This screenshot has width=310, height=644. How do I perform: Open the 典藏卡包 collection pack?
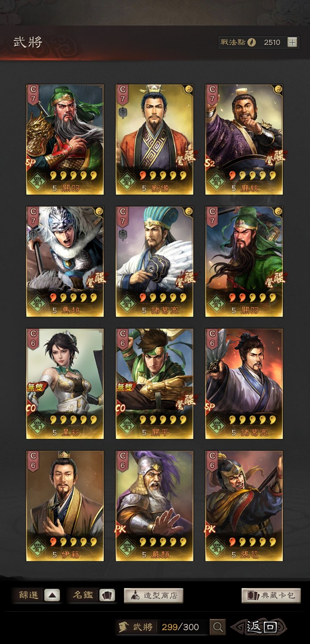pos(271,595)
